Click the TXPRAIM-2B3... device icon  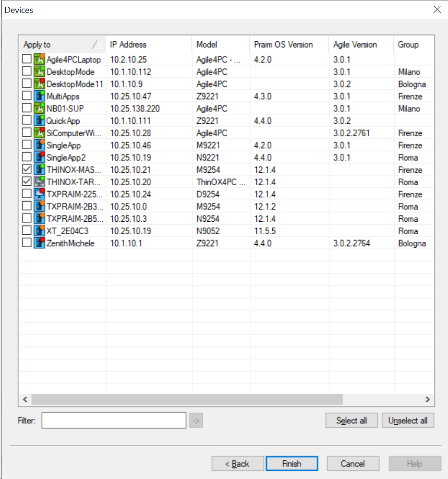pos(39,206)
